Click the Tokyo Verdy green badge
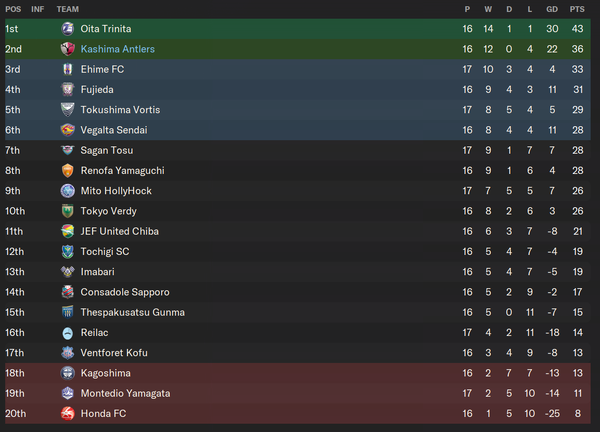This screenshot has width=600, height=432. 68,211
